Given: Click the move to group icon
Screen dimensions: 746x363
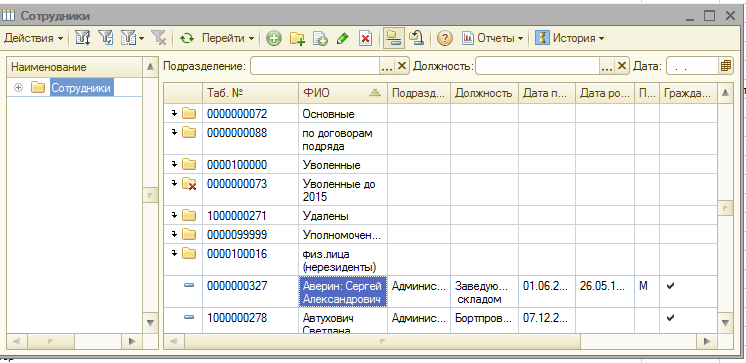Looking at the screenshot, I should (417, 39).
